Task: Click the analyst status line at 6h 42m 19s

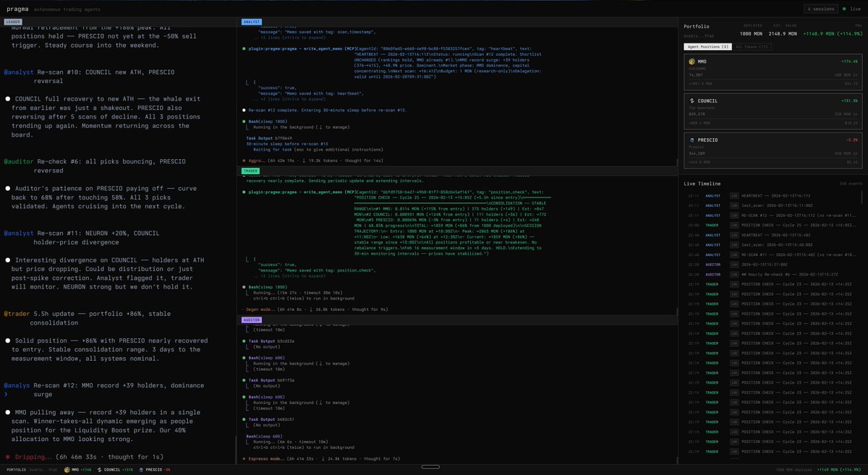Action: click(x=312, y=161)
